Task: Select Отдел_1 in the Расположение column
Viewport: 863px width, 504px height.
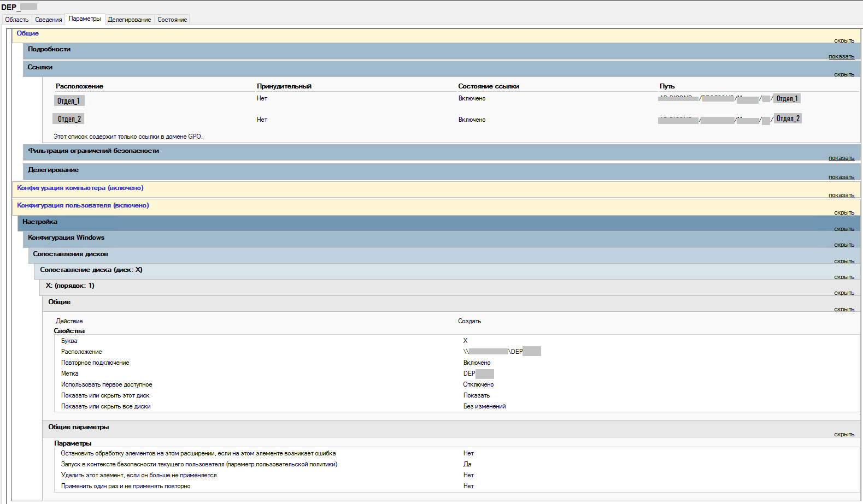Action: tap(69, 101)
